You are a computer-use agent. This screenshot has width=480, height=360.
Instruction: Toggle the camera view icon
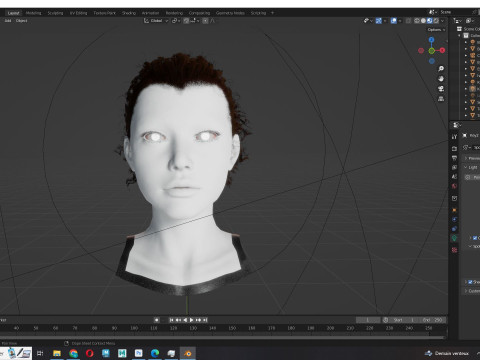point(441,89)
